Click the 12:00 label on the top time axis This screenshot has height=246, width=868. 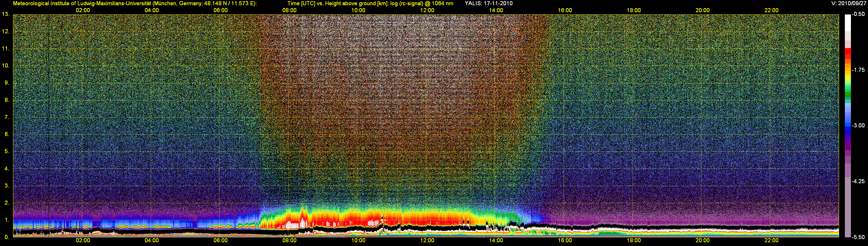[427, 10]
